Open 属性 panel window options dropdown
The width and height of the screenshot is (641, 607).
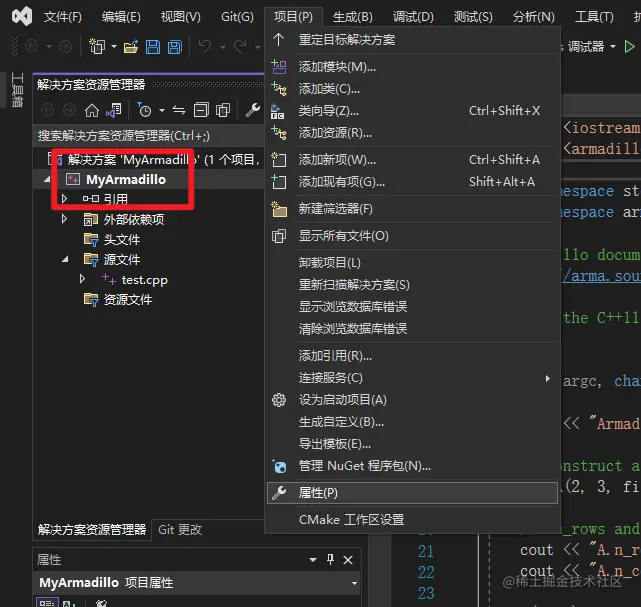(x=313, y=560)
